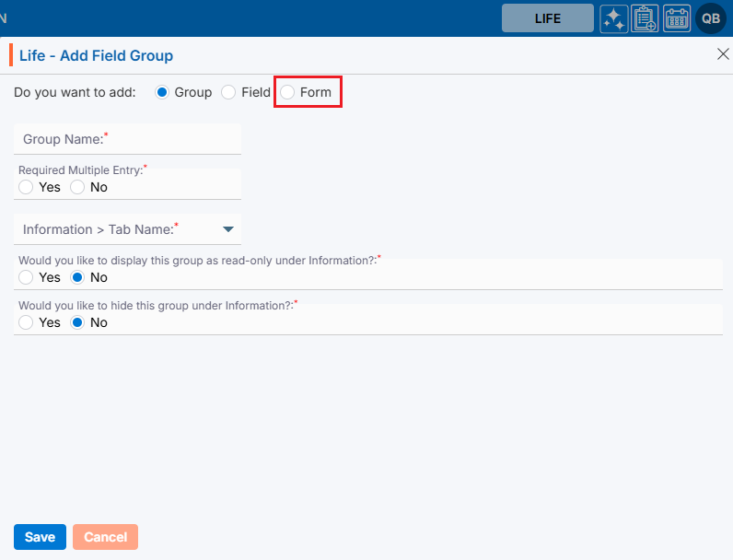Choose Yes for display as read-only

26,277
